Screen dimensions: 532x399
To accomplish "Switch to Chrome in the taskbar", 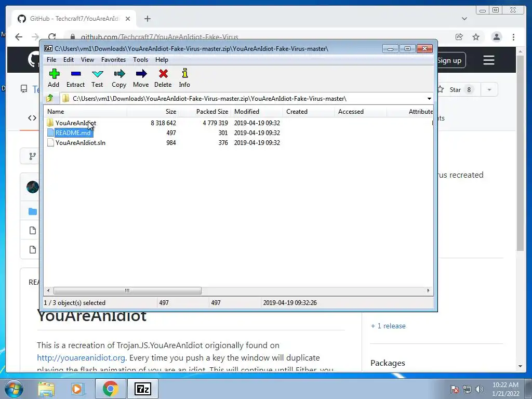I will (110, 389).
